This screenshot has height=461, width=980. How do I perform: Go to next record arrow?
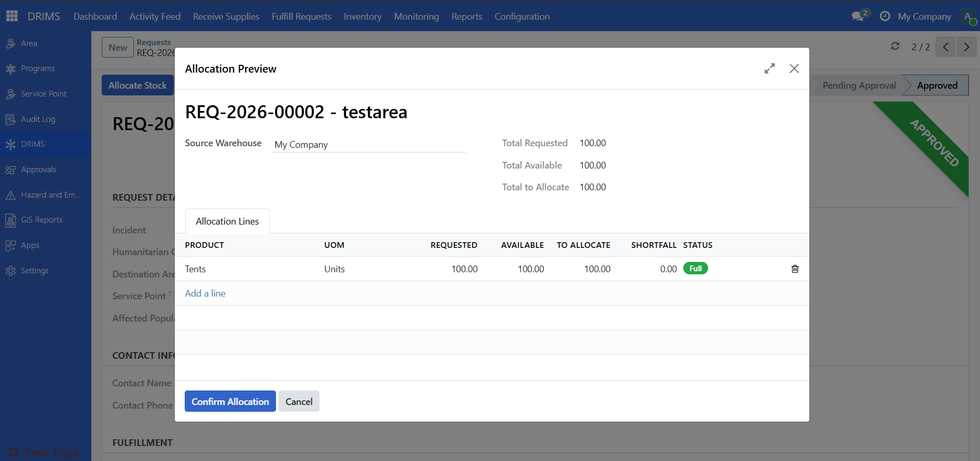click(x=967, y=47)
